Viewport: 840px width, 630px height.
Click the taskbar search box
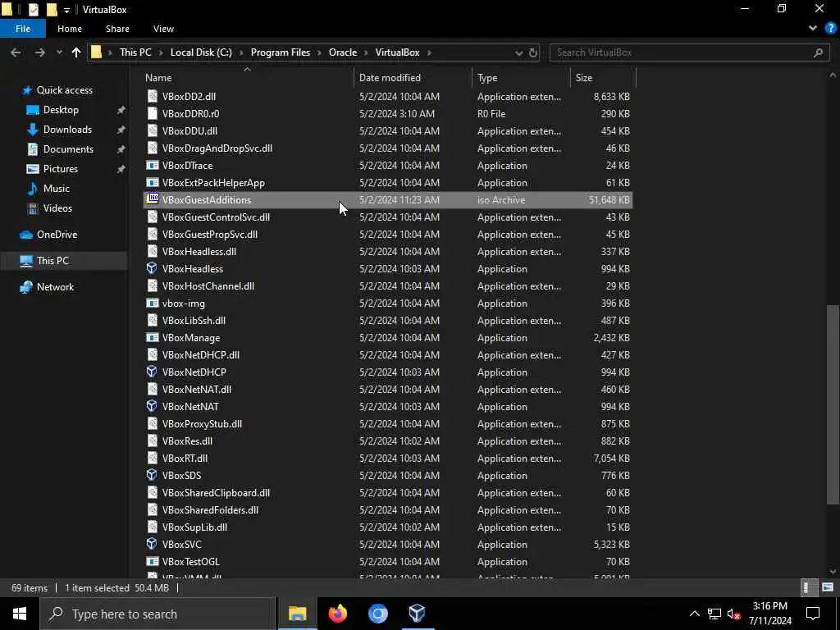click(x=158, y=614)
